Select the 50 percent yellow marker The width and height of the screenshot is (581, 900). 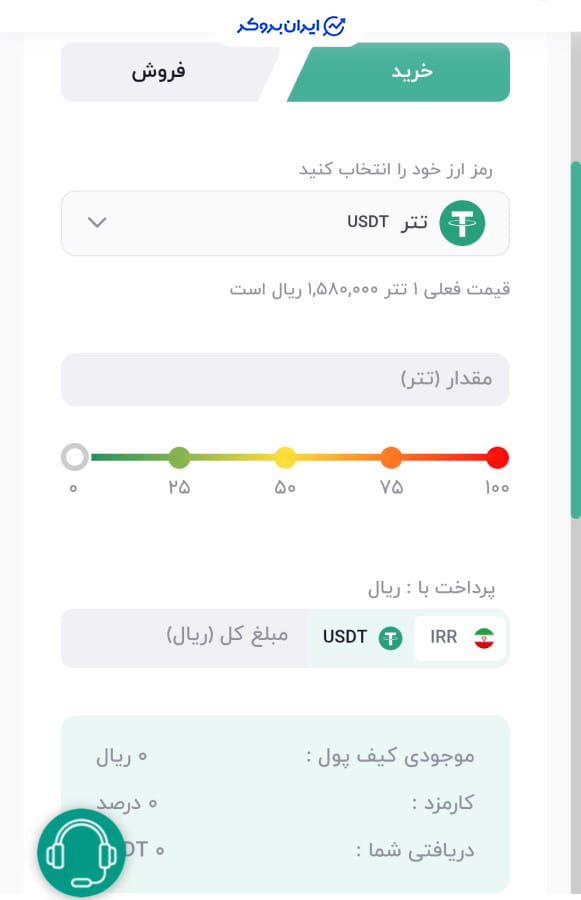click(x=285, y=457)
